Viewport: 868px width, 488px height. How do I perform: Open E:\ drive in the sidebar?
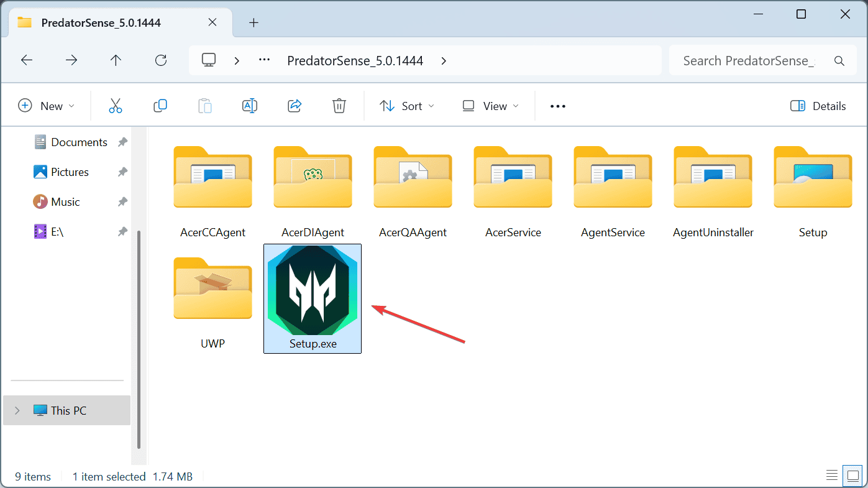click(50, 231)
